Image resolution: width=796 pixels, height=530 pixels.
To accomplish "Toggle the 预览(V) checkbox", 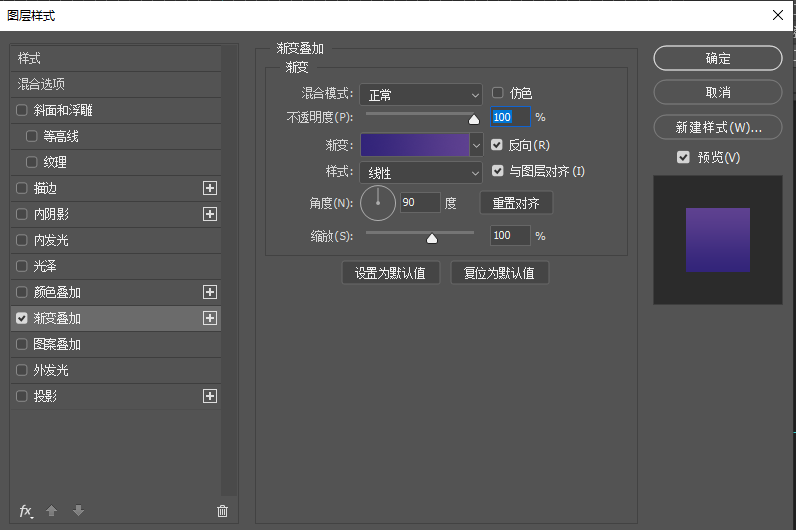I will [x=683, y=157].
